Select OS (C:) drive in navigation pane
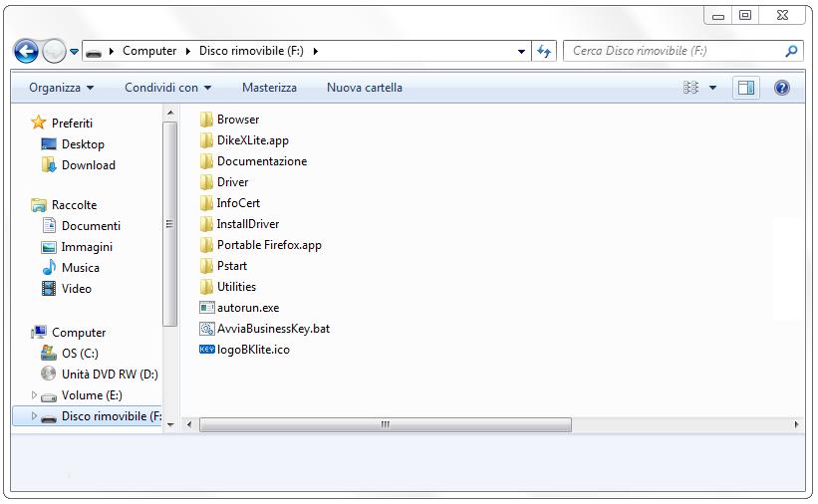The image size is (818, 504). [80, 354]
